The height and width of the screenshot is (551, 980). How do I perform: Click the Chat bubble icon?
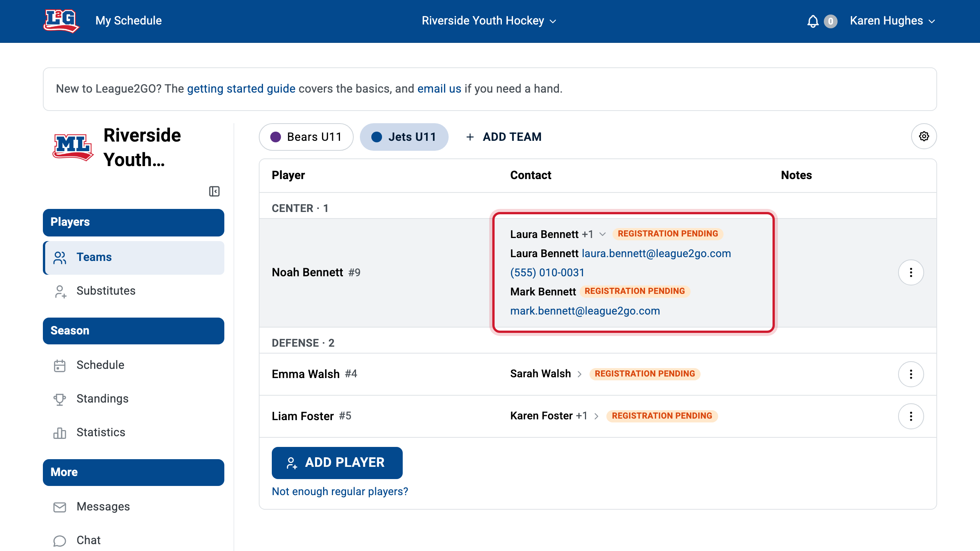pos(60,541)
